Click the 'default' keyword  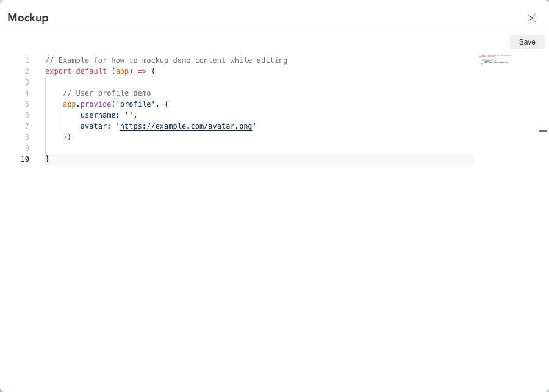click(91, 71)
